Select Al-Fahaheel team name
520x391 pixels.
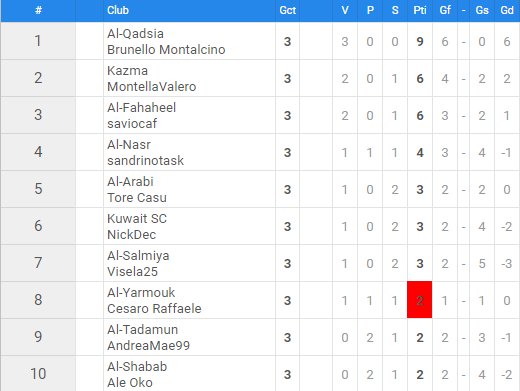click(141, 108)
